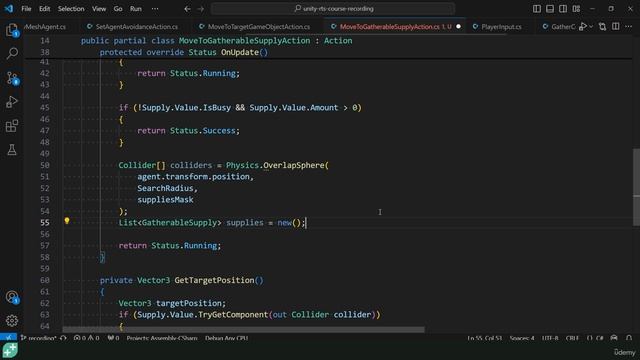
Task: Click on TryGetComponent in line 63
Action: point(233,314)
